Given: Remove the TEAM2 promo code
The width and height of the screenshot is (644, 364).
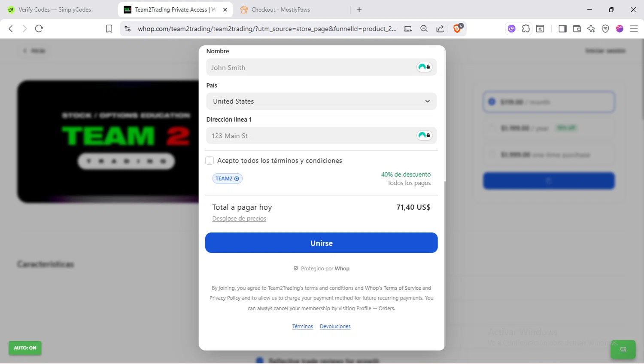Looking at the screenshot, I should pyautogui.click(x=237, y=178).
